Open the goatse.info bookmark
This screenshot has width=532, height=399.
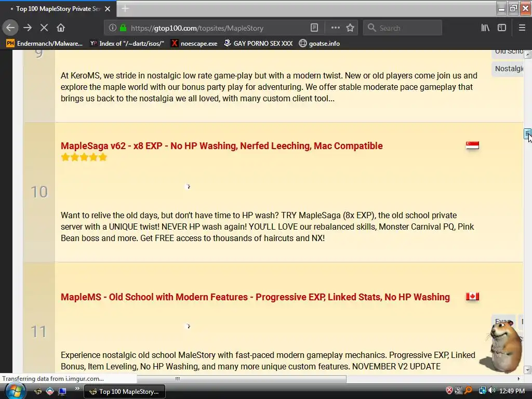320,44
